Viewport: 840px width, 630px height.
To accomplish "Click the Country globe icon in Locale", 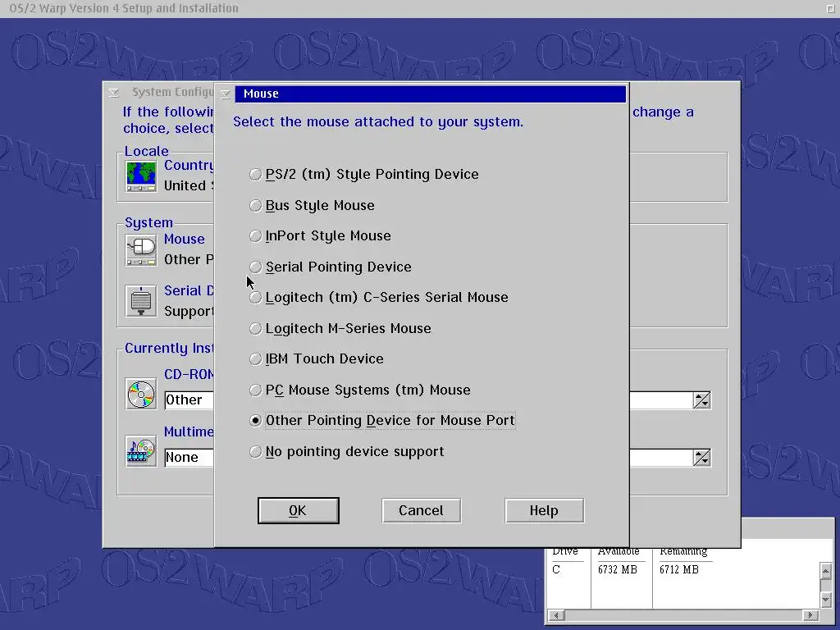I will (x=141, y=176).
